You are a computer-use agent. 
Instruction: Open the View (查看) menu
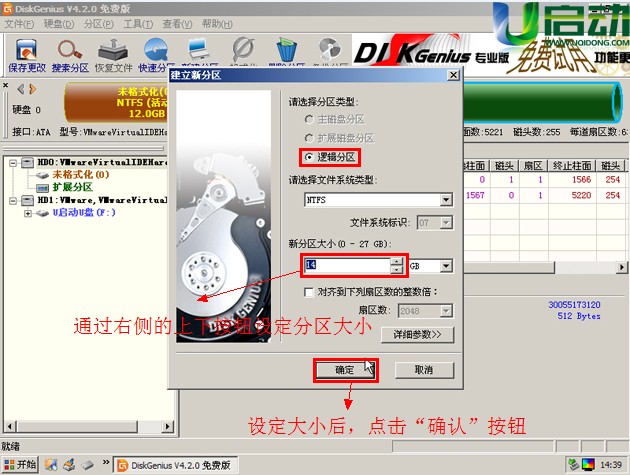pos(177,24)
